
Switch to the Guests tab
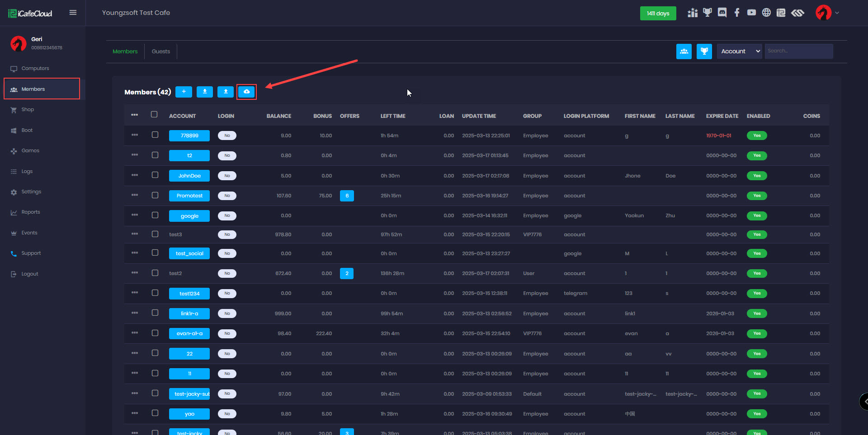[x=160, y=51]
